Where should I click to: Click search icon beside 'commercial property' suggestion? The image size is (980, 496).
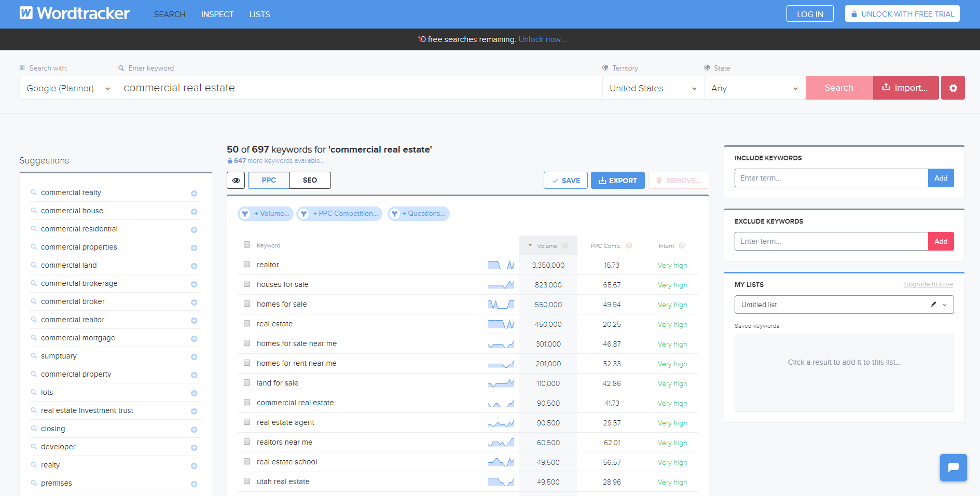point(34,374)
